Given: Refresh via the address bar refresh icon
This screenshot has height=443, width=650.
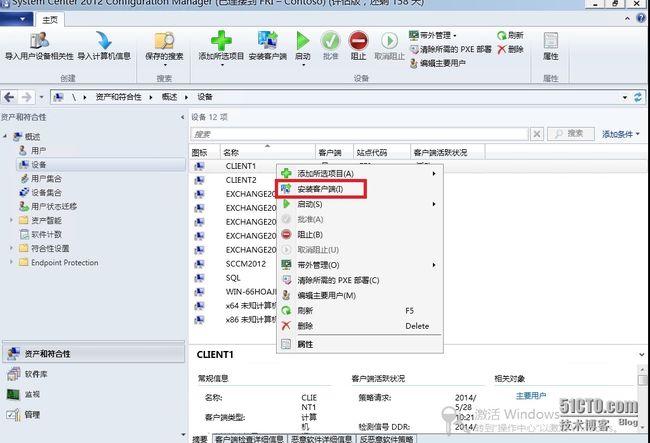Looking at the screenshot, I should pos(638,97).
